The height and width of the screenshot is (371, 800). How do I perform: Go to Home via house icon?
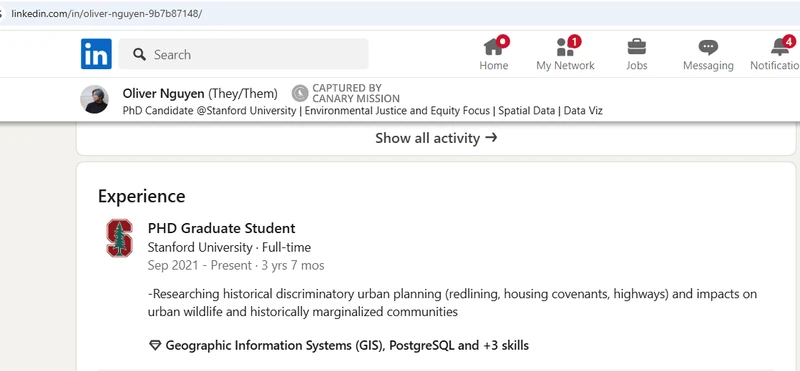(493, 46)
